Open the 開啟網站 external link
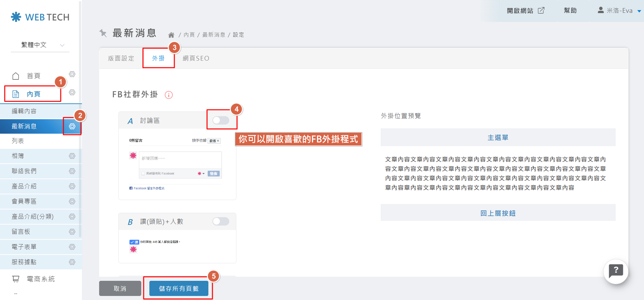Screen dimensions: 644x300 [525, 11]
